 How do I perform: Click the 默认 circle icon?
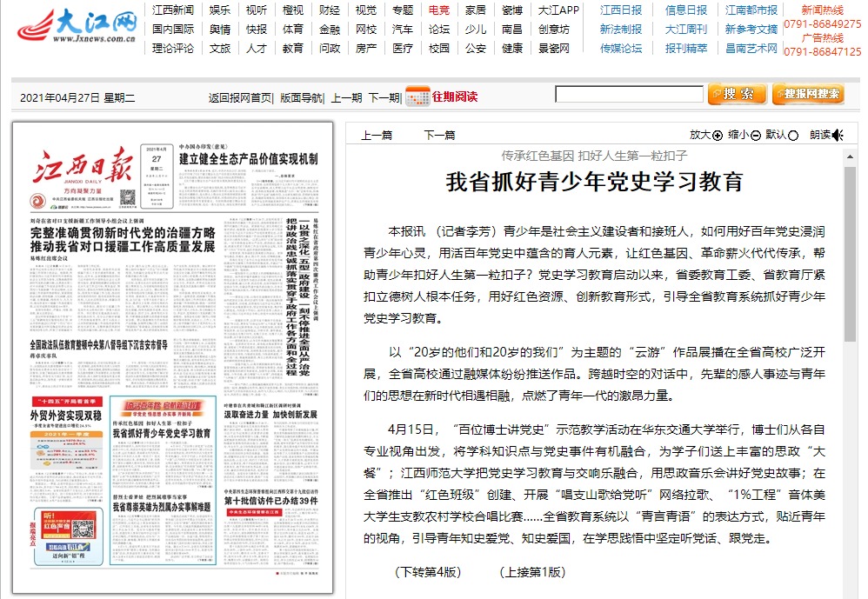792,136
